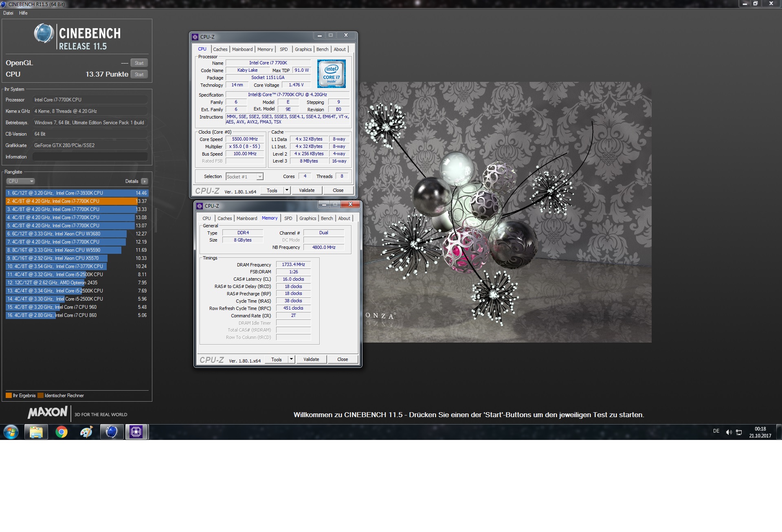Viewport: 782px width, 532px height.
Task: Switch to Caches tab in upper CPU-Z window
Action: [220, 49]
